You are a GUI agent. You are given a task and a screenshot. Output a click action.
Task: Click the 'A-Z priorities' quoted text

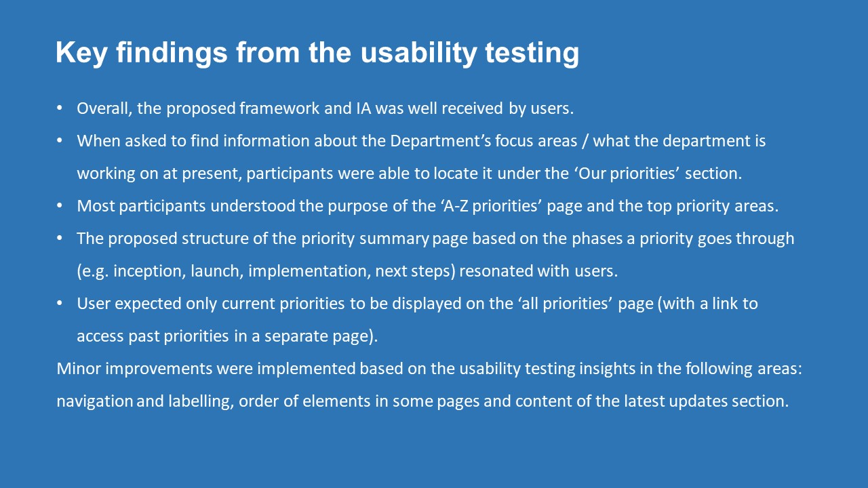coord(490,206)
